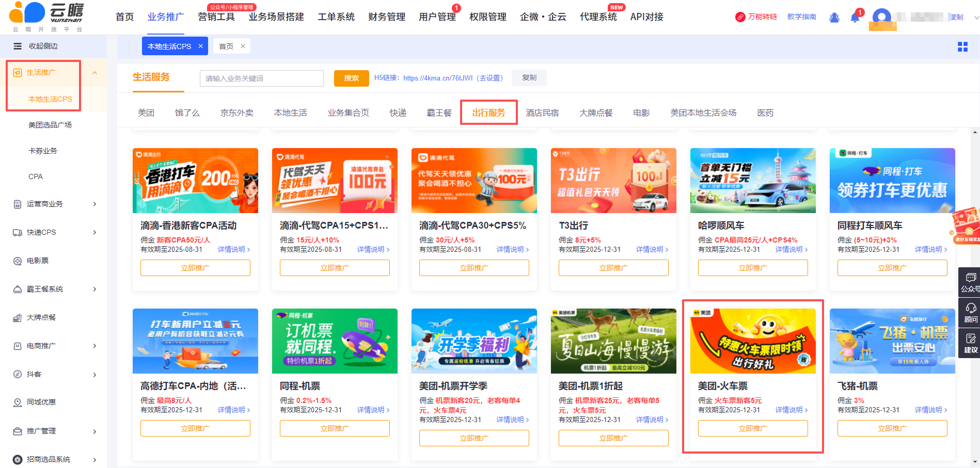The image size is (980, 468).
Task: Click the user profile silhouette icon
Action: click(x=834, y=18)
